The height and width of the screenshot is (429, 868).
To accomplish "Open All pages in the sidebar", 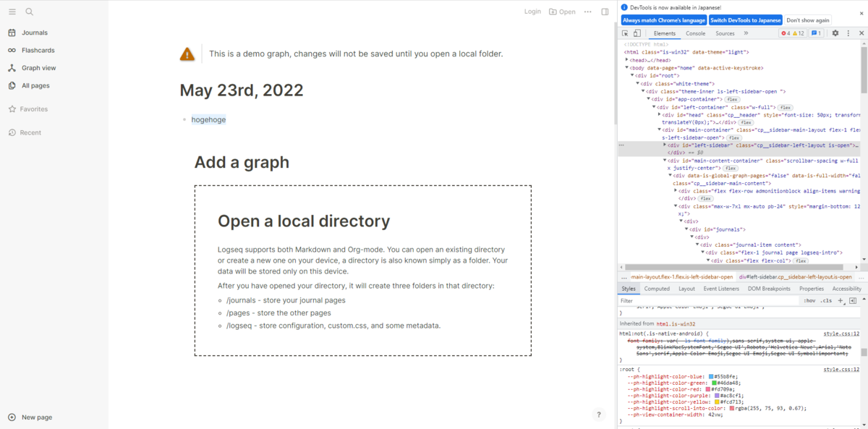I will click(x=35, y=85).
